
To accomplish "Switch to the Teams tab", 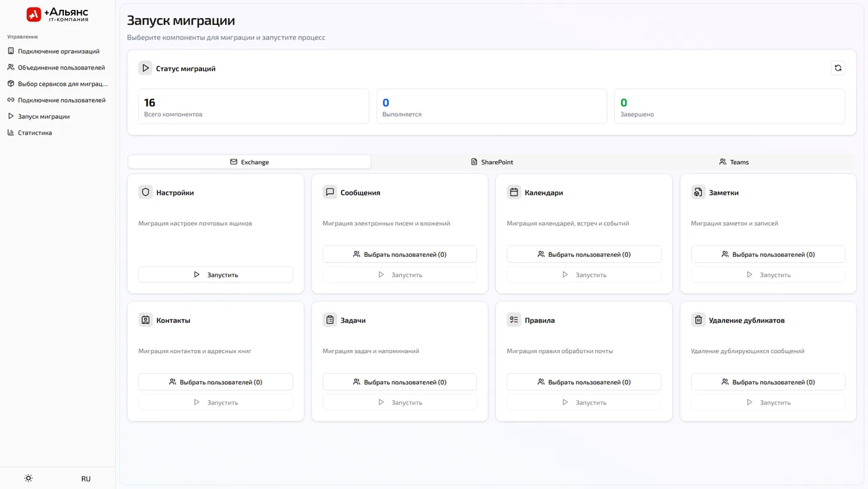I will (734, 162).
